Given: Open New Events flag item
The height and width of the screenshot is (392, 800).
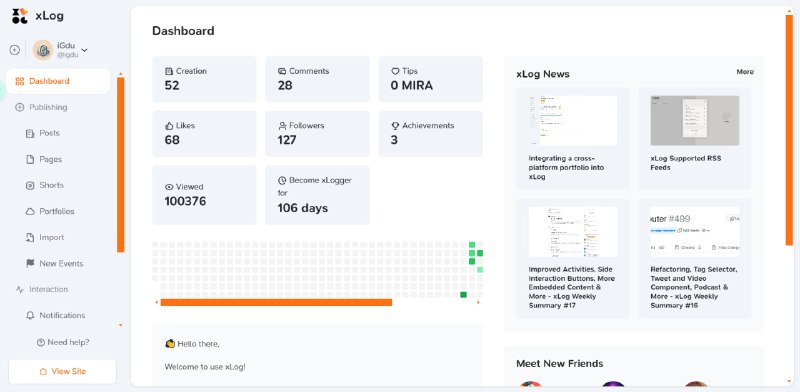Looking at the screenshot, I should point(54,263).
